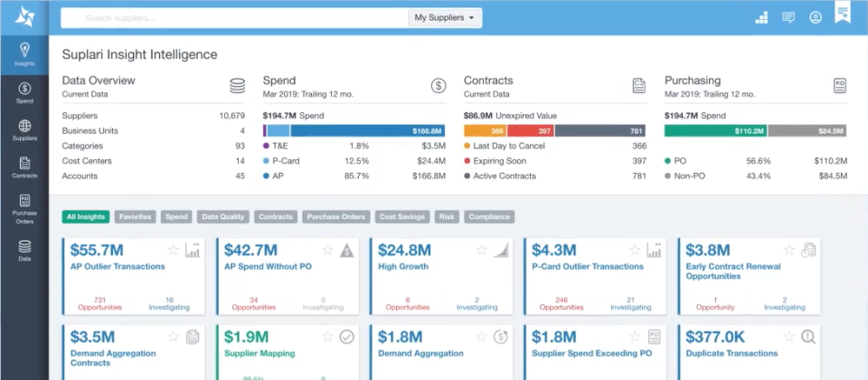Open the My Suppliers dropdown

pyautogui.click(x=445, y=18)
